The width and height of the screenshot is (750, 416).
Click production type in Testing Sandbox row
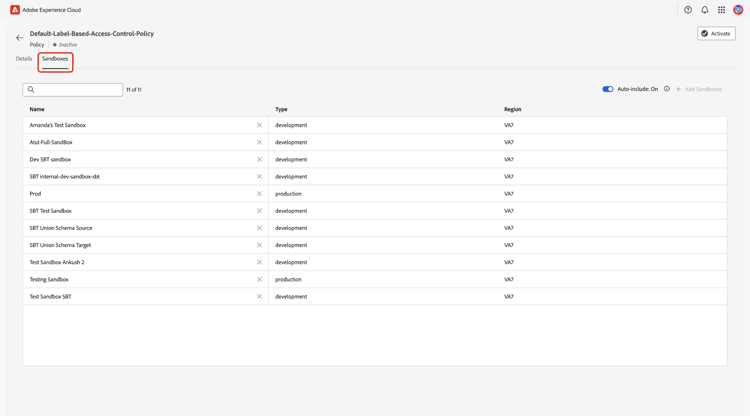pyautogui.click(x=288, y=280)
